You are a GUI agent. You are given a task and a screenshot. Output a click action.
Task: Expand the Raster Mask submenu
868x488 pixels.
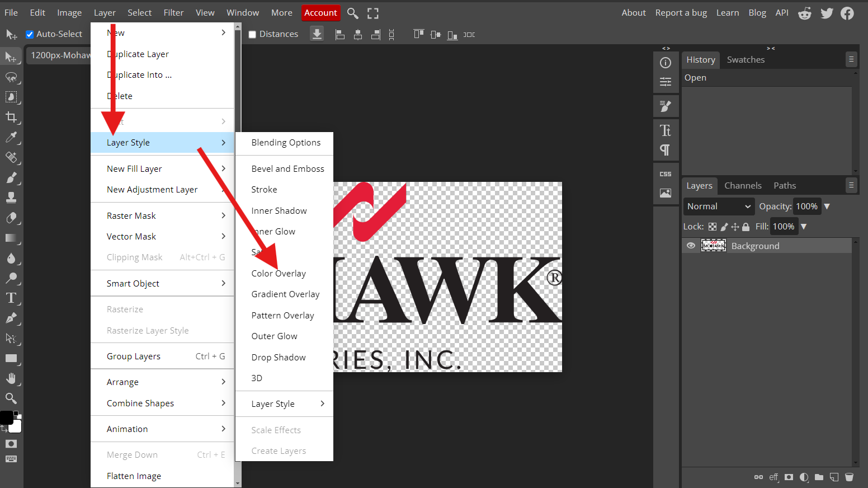[x=162, y=216]
